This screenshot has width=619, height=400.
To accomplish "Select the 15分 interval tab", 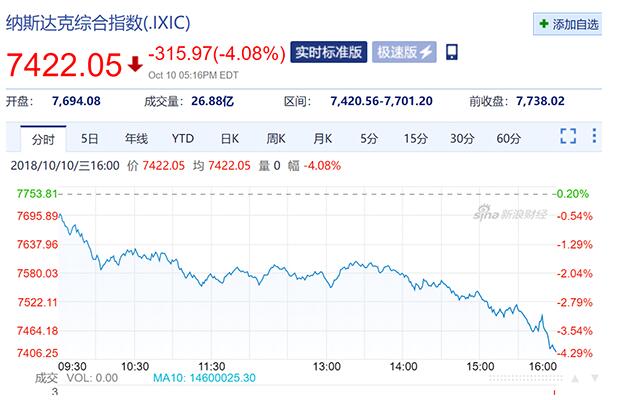I will click(415, 137).
